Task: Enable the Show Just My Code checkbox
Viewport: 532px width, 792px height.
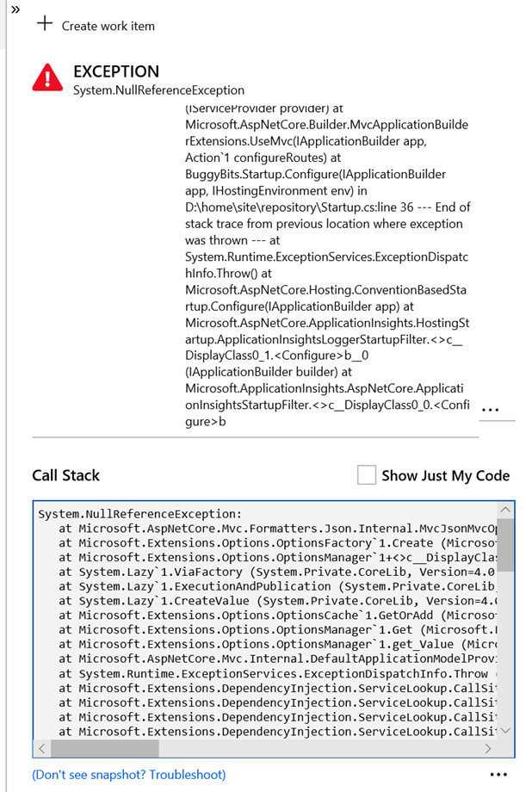Action: coord(367,475)
